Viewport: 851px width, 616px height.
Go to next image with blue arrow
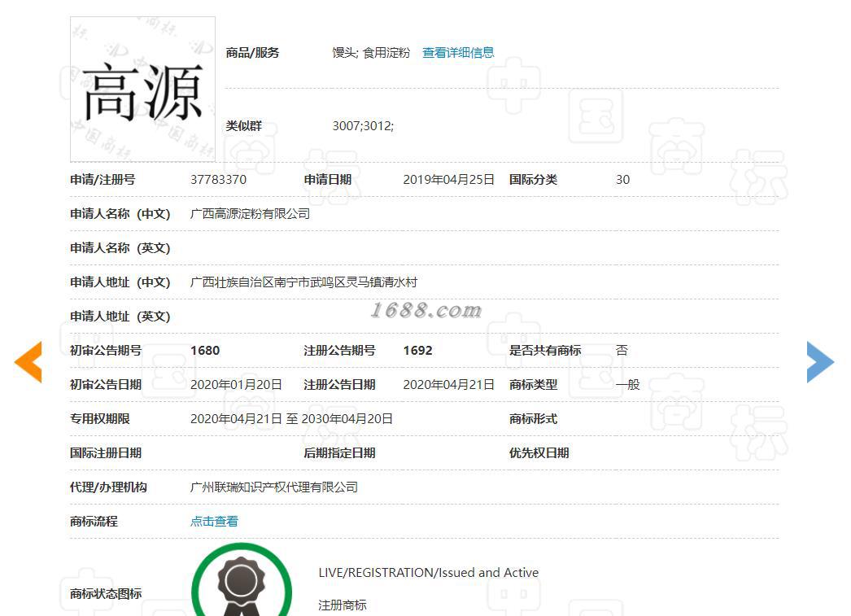820,362
